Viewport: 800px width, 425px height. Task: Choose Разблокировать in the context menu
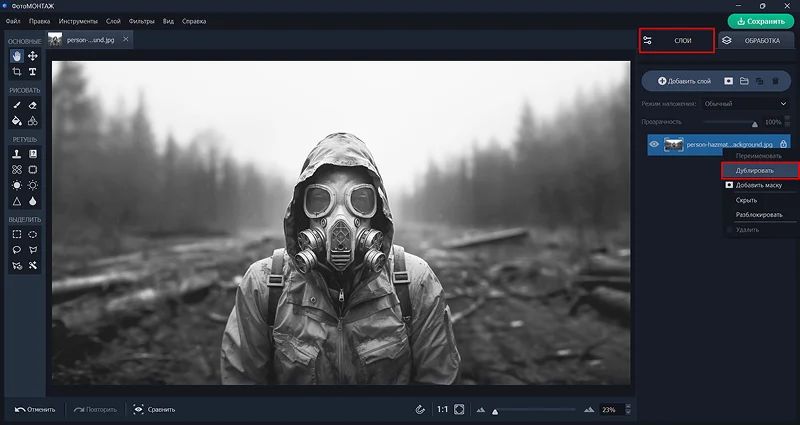pyautogui.click(x=759, y=215)
